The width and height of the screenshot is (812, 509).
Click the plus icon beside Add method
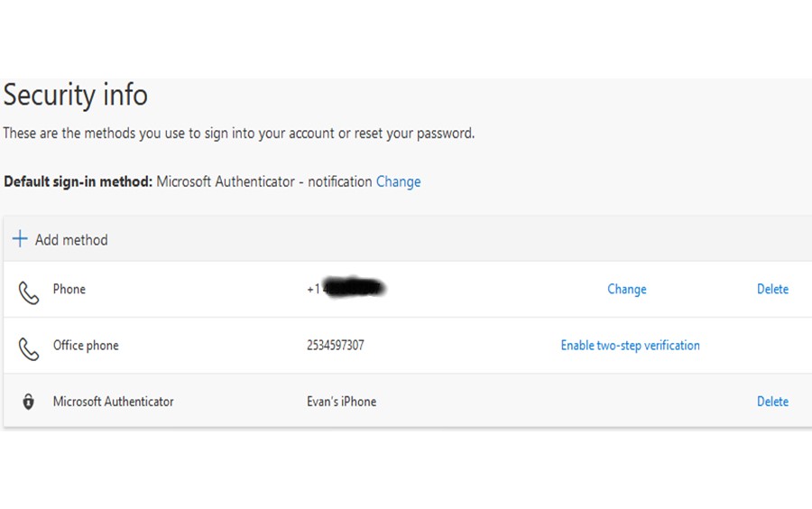[20, 239]
